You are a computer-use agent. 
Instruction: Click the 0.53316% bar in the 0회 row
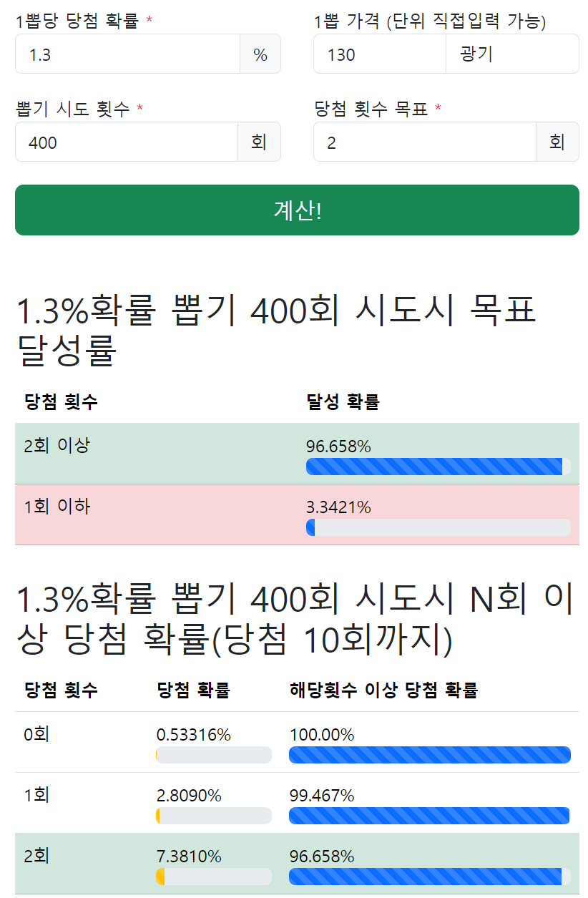point(213,755)
